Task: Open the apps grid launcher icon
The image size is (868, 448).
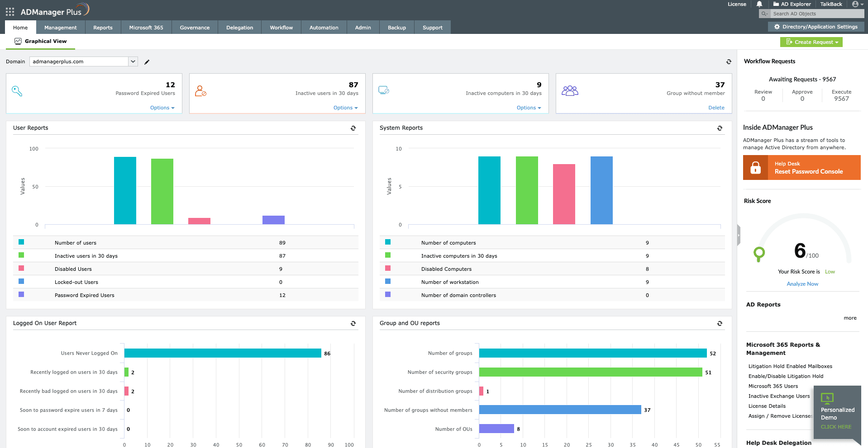Action: tap(10, 12)
